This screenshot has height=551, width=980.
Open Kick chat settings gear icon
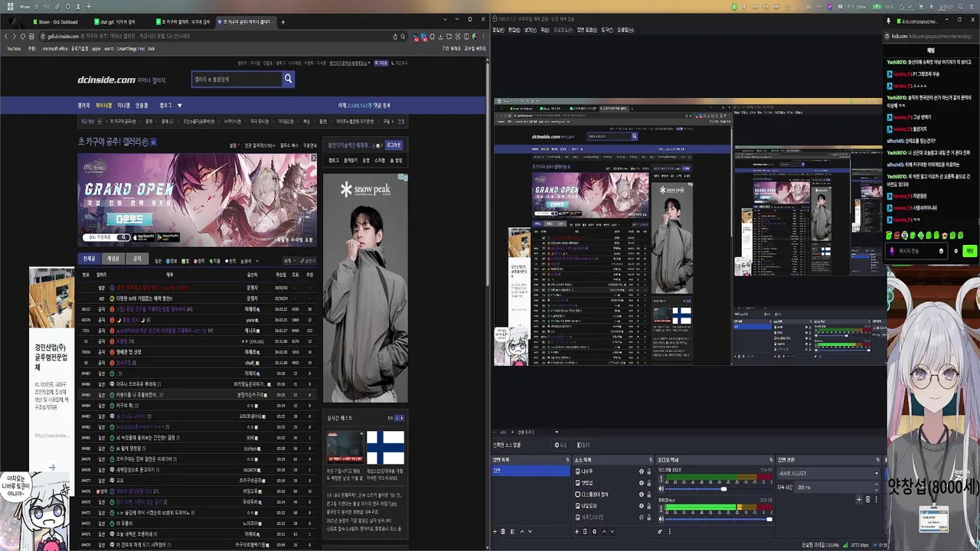tap(955, 251)
